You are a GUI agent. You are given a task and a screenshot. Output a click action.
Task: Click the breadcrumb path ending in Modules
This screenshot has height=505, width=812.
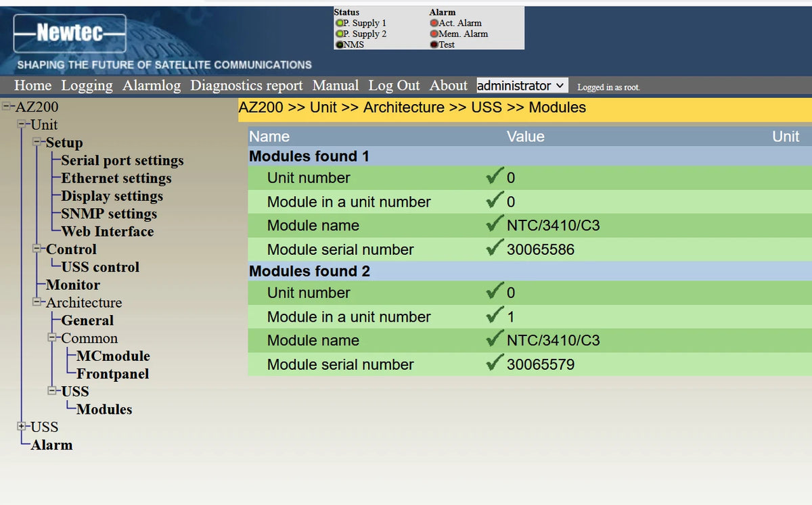413,107
